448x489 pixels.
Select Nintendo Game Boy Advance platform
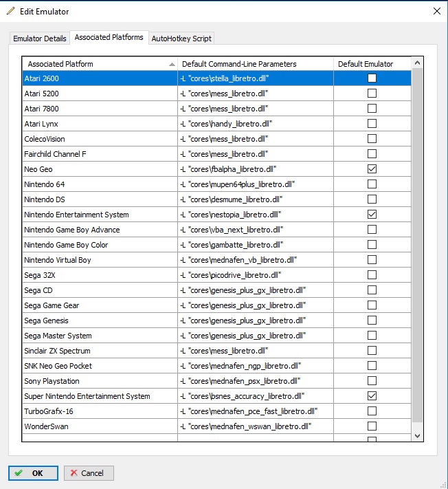point(100,230)
